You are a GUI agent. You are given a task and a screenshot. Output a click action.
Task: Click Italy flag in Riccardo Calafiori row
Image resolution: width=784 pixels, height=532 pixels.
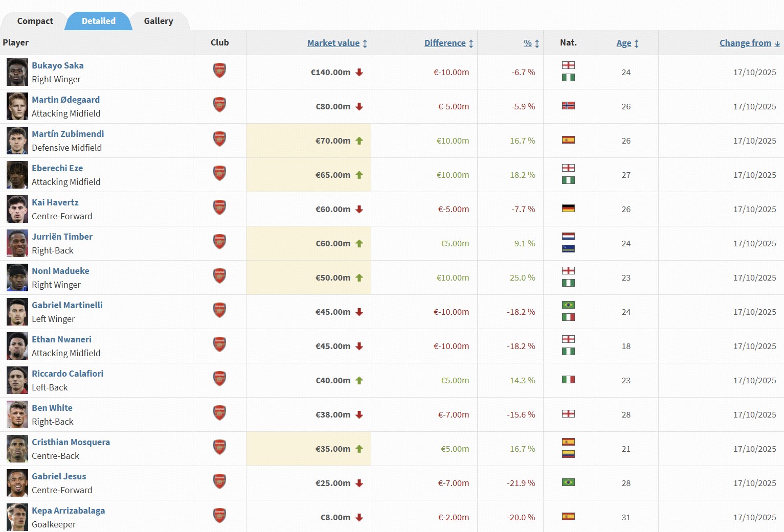pos(568,380)
